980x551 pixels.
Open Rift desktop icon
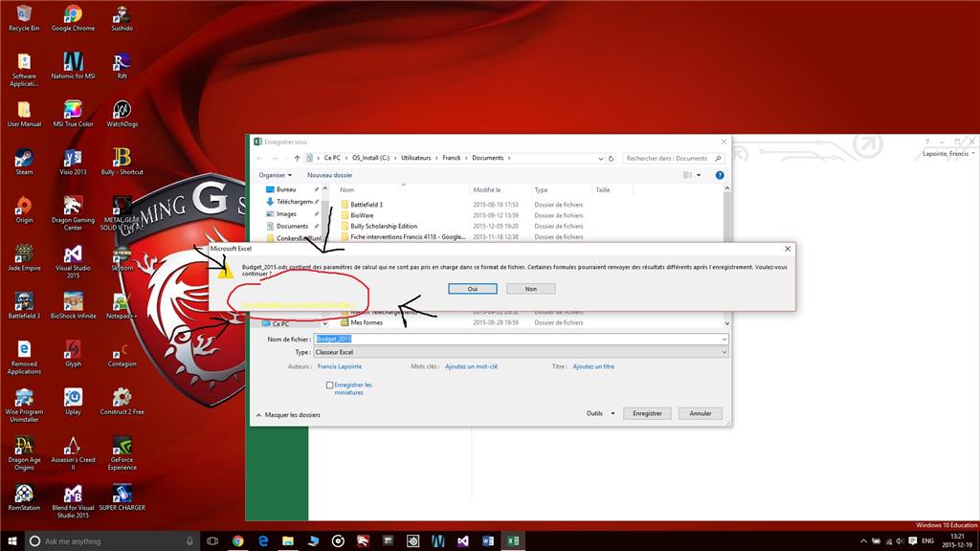pos(122,66)
